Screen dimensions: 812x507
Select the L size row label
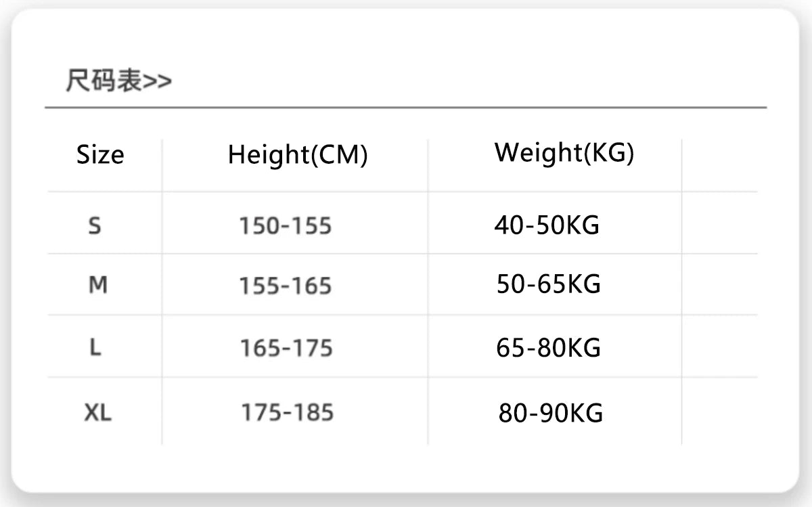coord(95,348)
